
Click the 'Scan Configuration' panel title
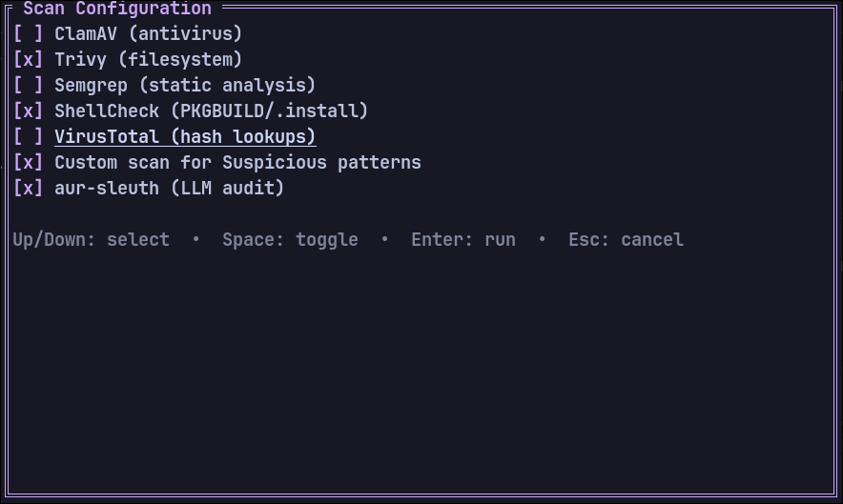[116, 9]
